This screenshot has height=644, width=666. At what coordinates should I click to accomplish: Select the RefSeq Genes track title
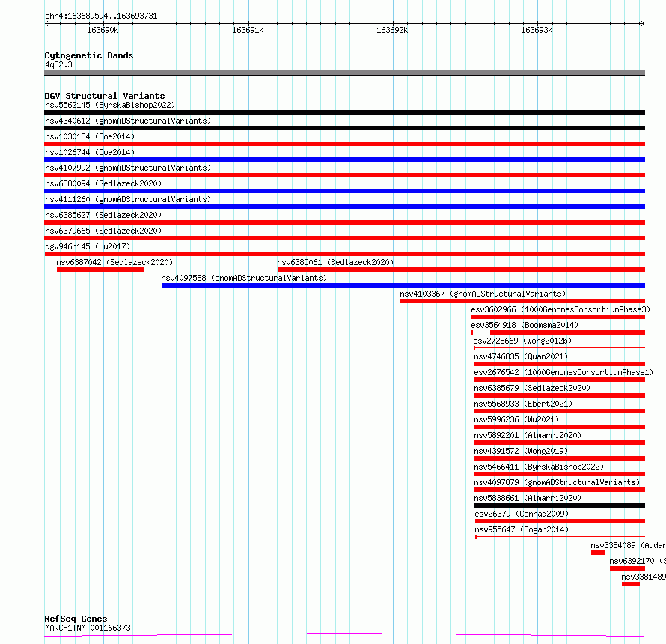(76, 619)
